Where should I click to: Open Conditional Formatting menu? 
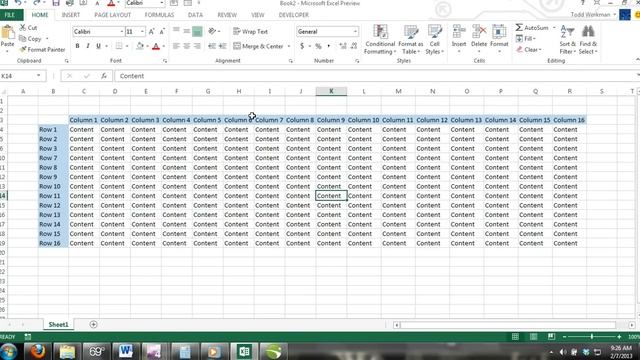pyautogui.click(x=380, y=40)
